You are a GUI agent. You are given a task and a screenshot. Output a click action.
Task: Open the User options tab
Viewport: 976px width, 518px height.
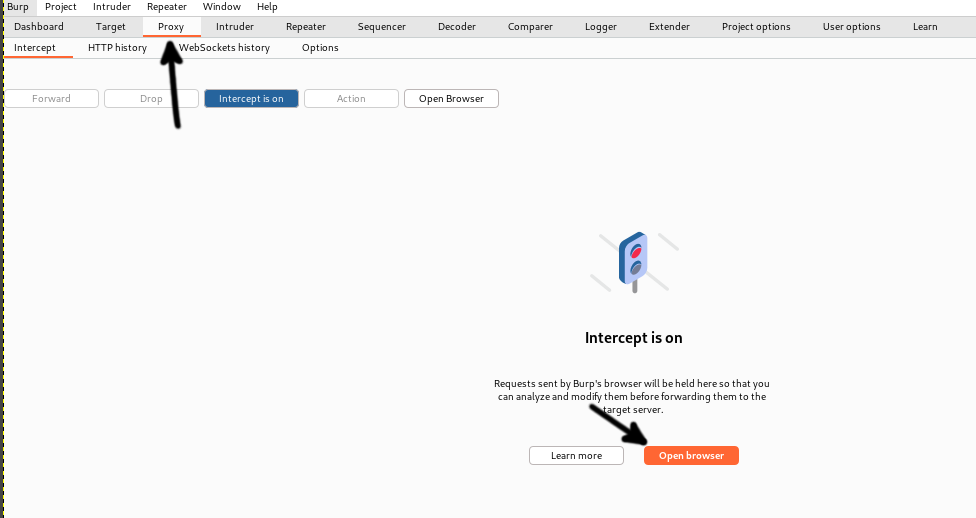[852, 27]
